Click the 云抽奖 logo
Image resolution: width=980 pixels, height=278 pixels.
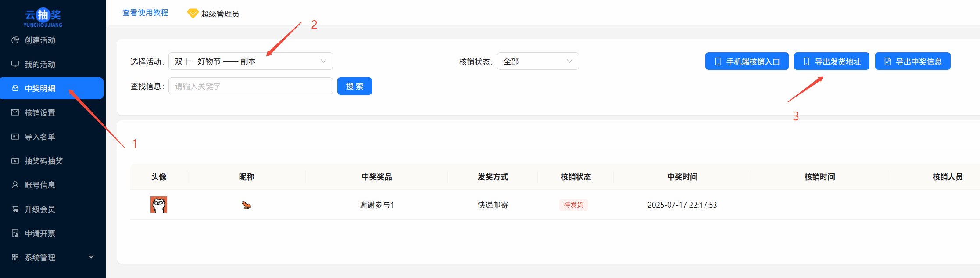(43, 17)
